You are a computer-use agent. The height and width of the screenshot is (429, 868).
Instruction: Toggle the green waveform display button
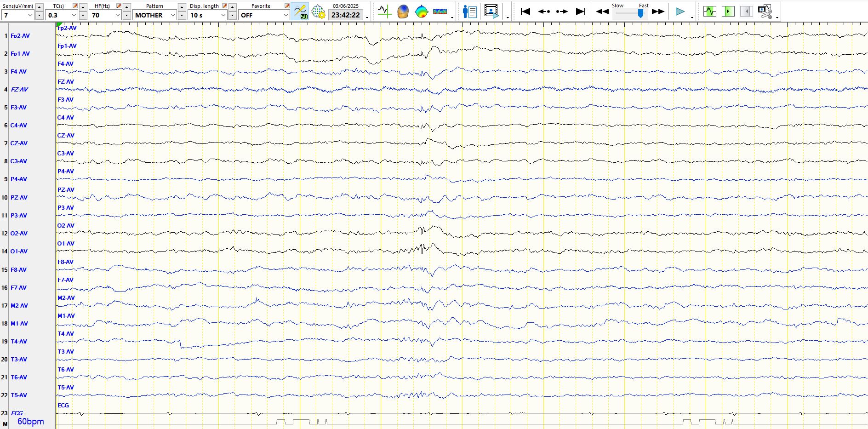[x=709, y=11]
